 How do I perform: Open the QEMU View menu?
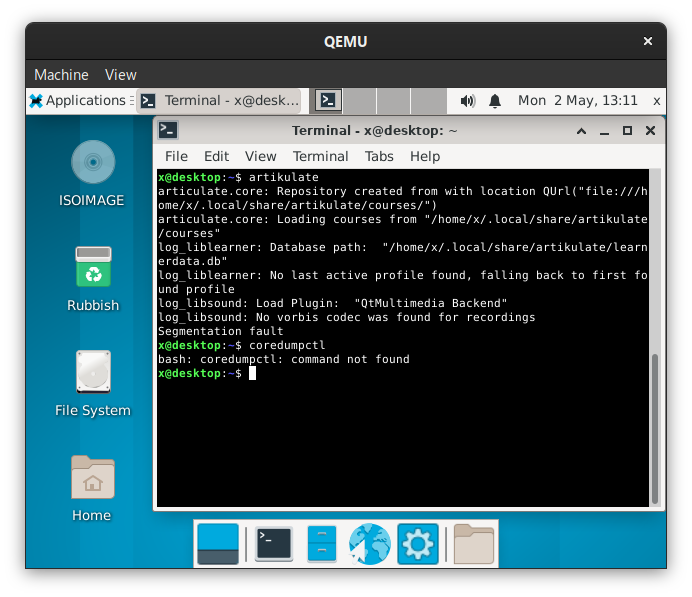click(120, 75)
